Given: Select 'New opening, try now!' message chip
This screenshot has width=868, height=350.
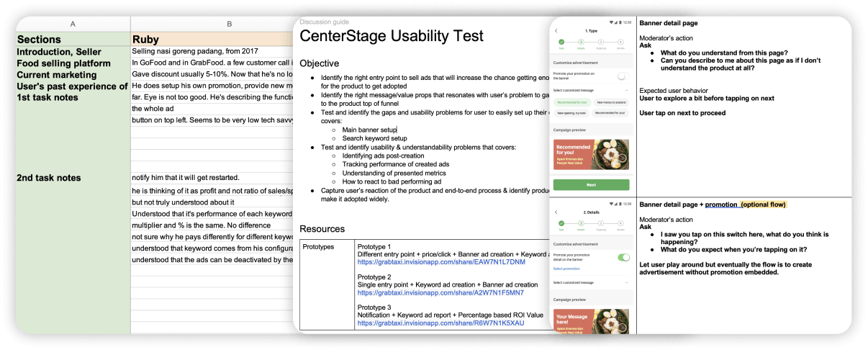Looking at the screenshot, I should tap(571, 114).
